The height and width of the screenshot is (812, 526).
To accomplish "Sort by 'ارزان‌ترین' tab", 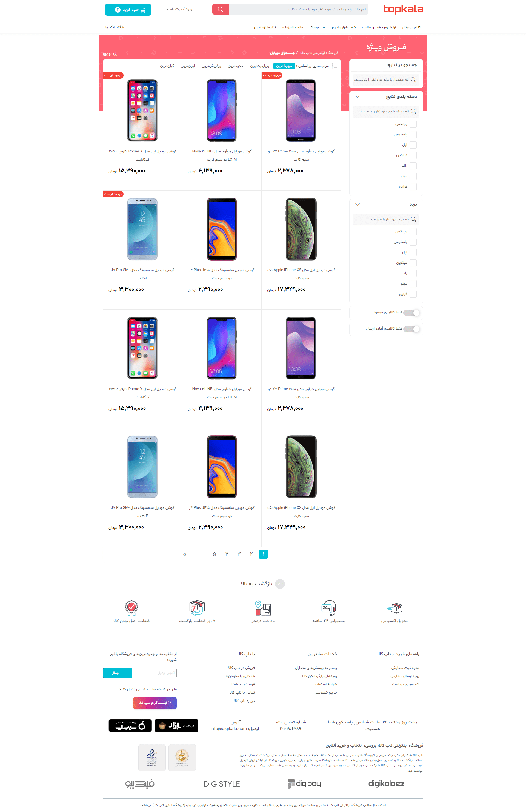I will coord(188,66).
